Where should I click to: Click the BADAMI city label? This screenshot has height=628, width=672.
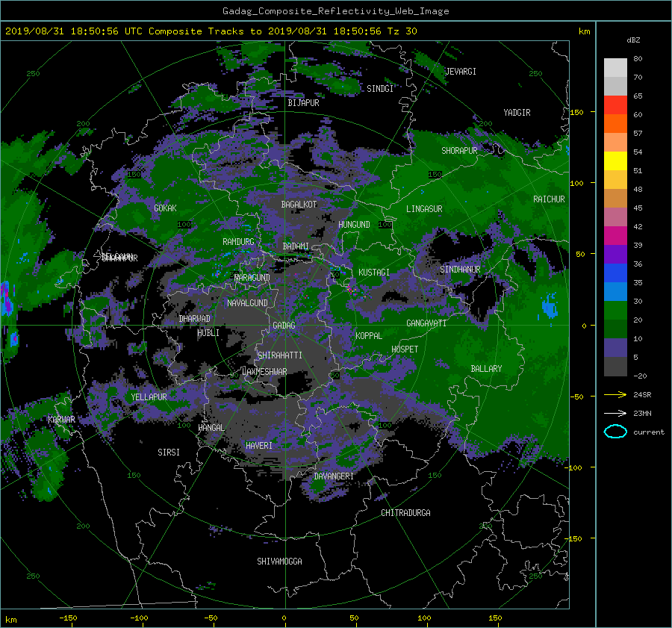296,246
